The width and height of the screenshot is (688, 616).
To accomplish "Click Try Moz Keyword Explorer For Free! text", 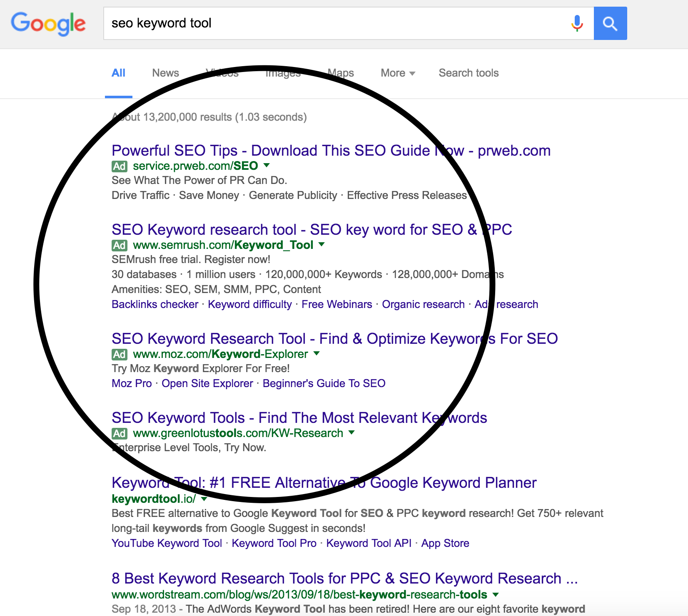I will coord(201,368).
